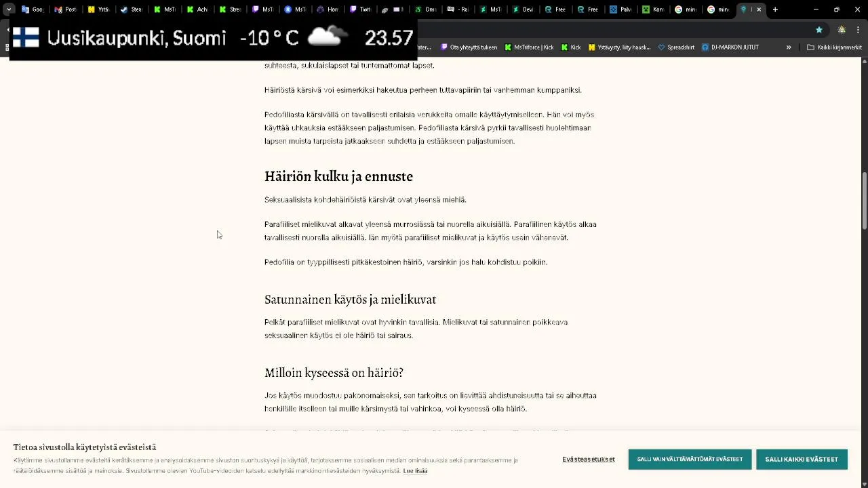
Task: Click heading 'Satunnainen käytös ja mielikuvat'
Action: [350, 299]
